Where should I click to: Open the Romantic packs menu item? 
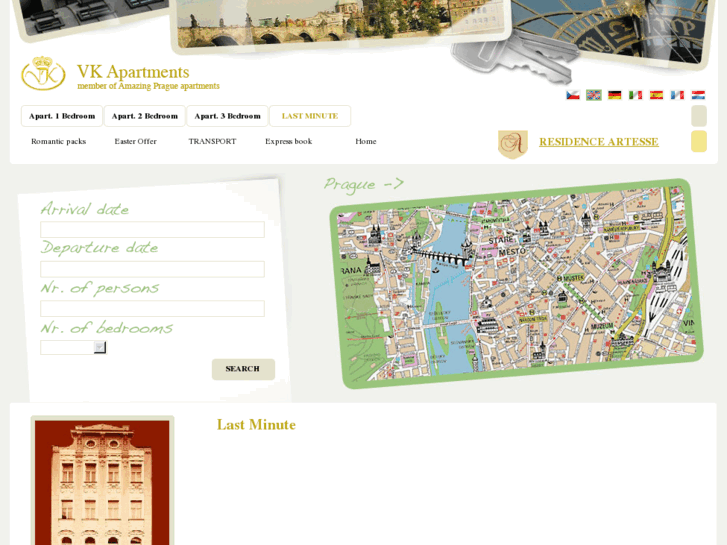click(x=58, y=141)
